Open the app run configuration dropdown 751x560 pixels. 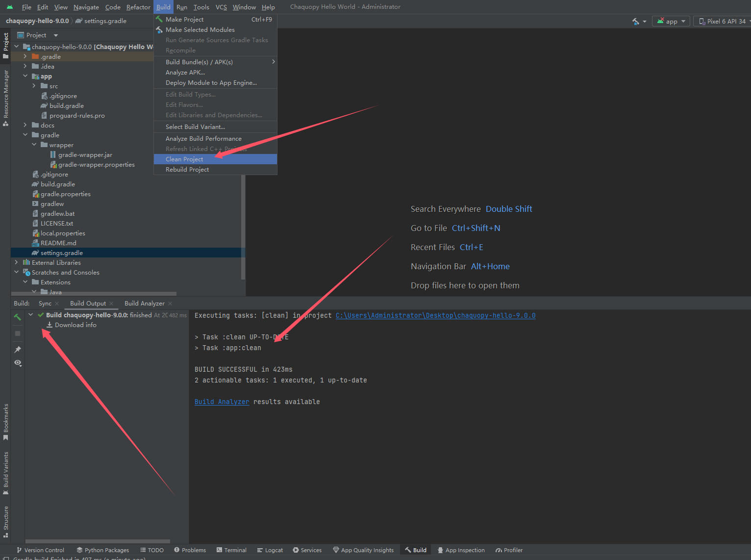pos(671,21)
